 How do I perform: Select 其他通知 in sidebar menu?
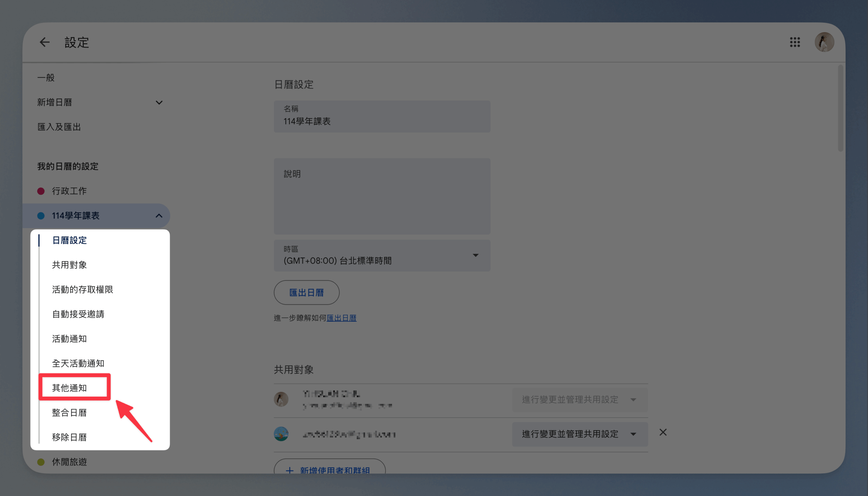[x=70, y=388]
